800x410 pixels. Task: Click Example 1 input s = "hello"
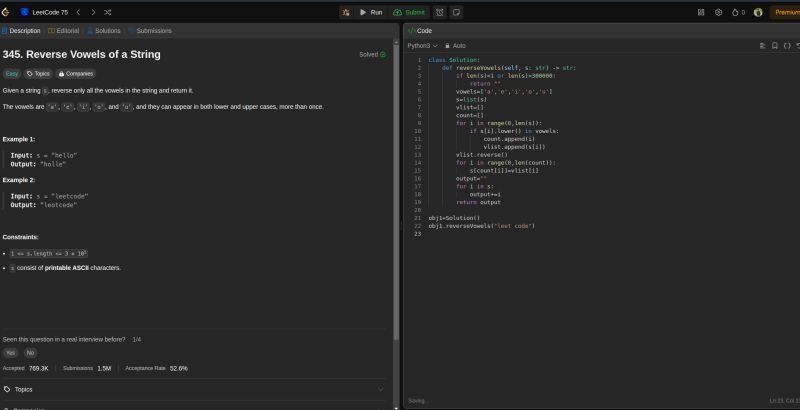click(x=44, y=156)
